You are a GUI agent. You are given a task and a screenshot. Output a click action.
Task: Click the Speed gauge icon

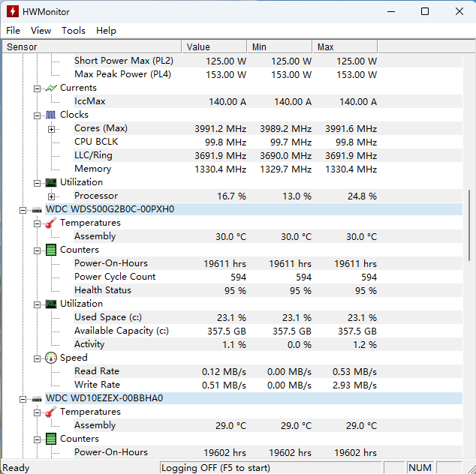(51, 358)
